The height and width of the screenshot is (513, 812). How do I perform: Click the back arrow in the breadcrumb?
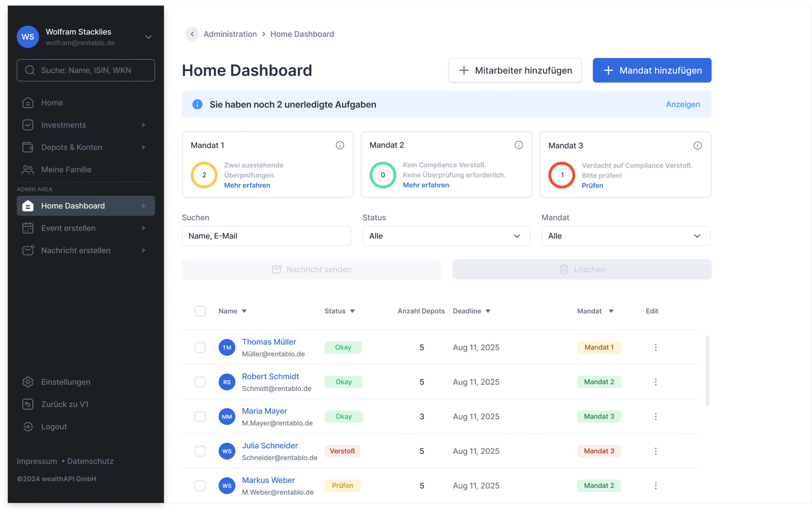pyautogui.click(x=192, y=34)
